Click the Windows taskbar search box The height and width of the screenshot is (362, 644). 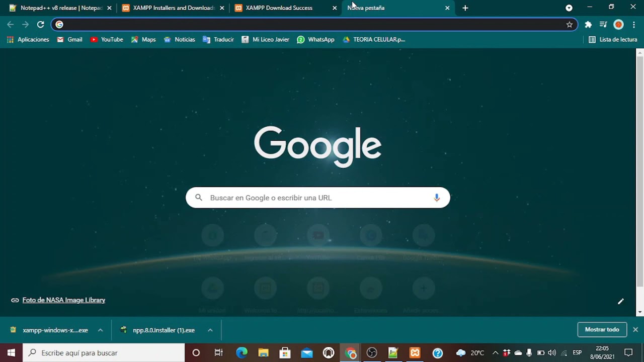[104, 353]
